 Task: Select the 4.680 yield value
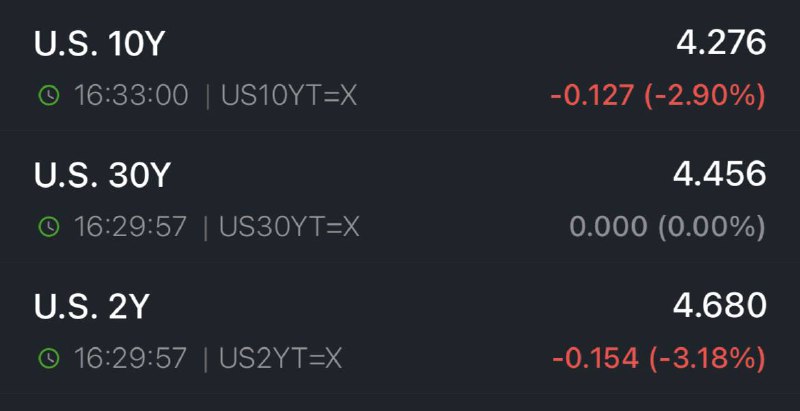(719, 305)
